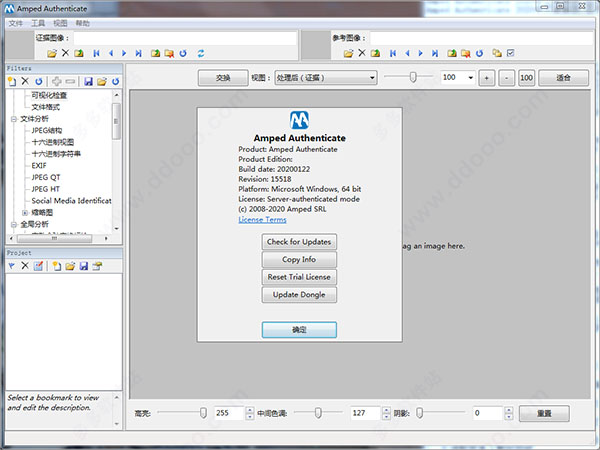Click the open folder icon in Project toolbar
Viewport: 600px width, 450px height.
70,266
